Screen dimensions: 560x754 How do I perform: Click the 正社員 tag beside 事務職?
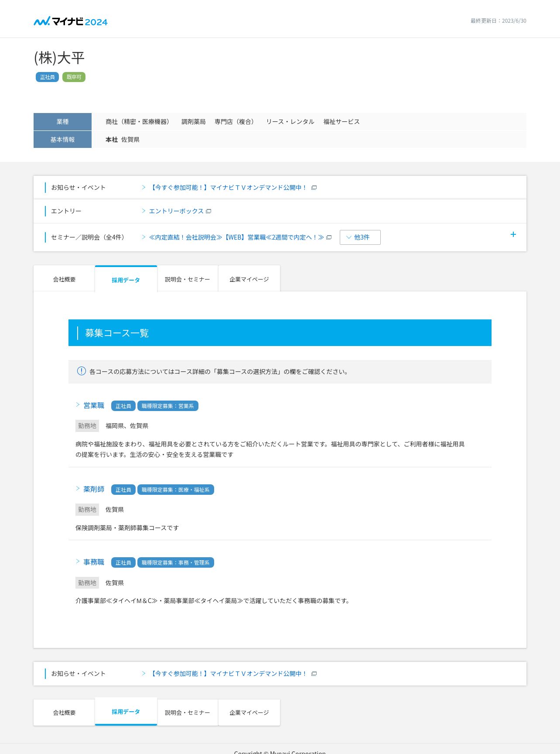click(123, 562)
